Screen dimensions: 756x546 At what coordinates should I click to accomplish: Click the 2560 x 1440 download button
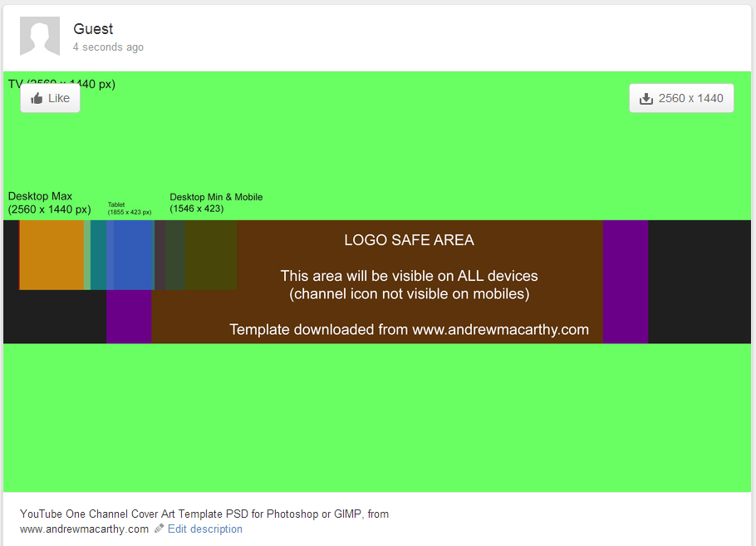[681, 97]
